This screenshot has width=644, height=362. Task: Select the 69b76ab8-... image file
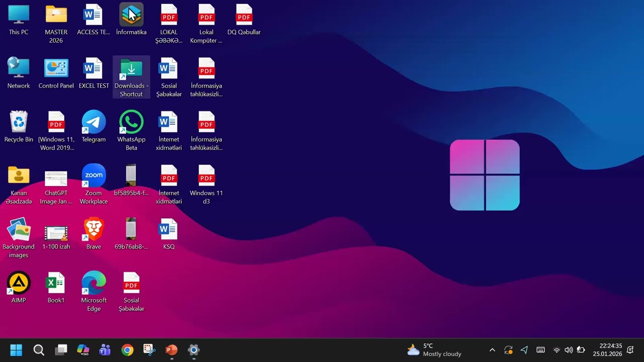pyautogui.click(x=131, y=235)
